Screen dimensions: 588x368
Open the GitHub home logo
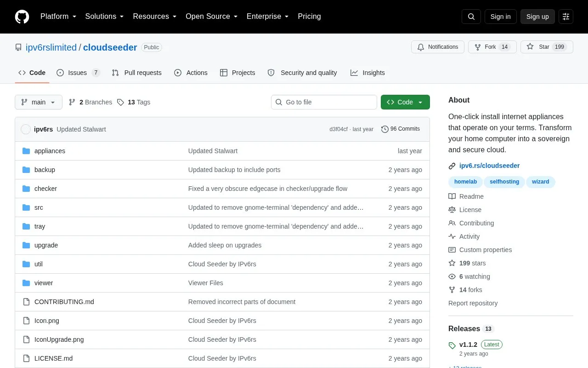22,17
